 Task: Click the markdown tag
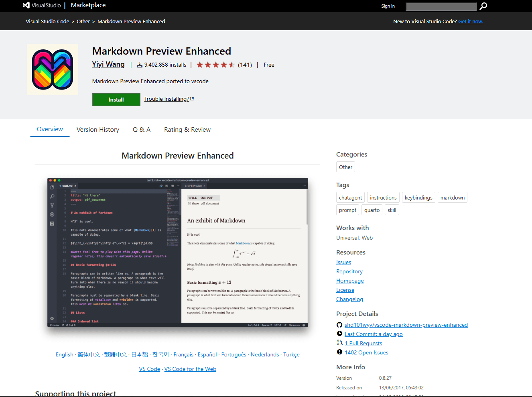[x=453, y=197]
